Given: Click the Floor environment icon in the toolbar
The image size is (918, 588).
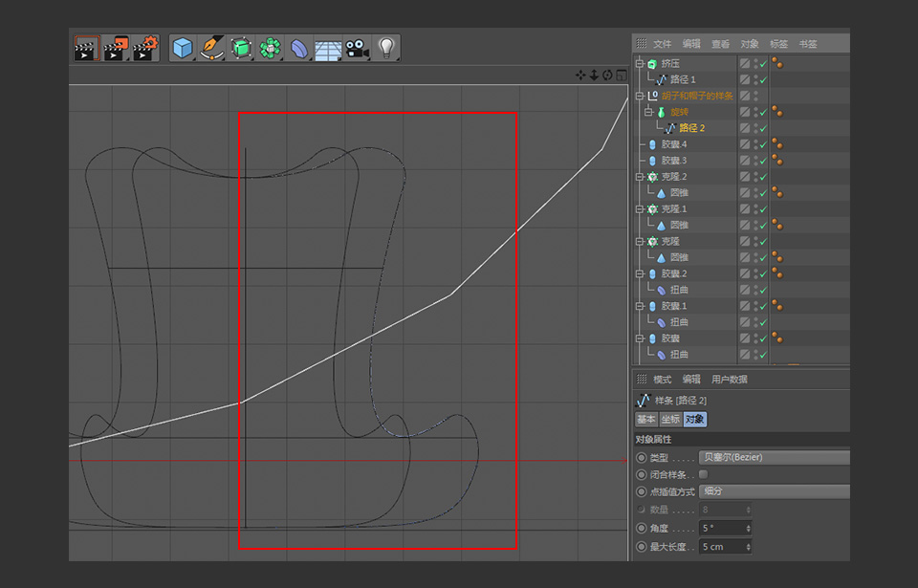Looking at the screenshot, I should (327, 48).
